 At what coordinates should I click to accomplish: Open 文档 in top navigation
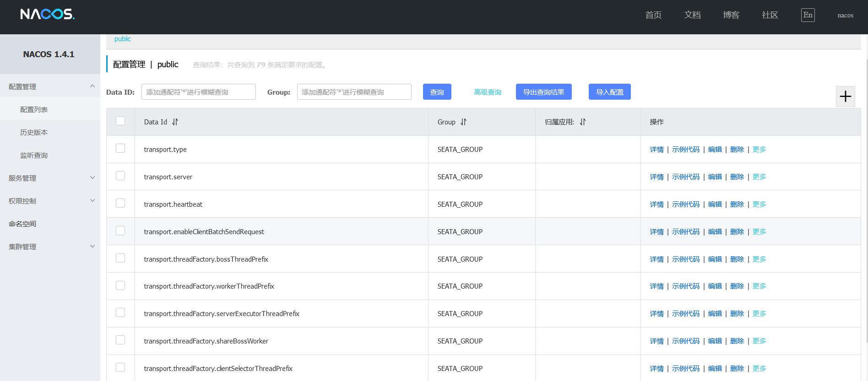coord(692,15)
